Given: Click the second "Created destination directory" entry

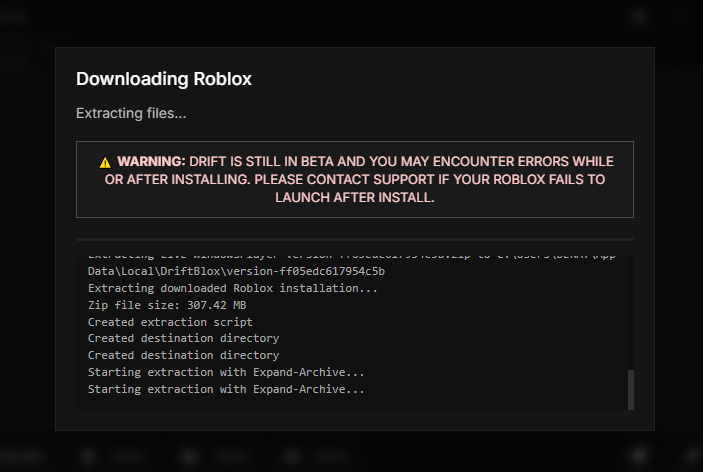Looking at the screenshot, I should click(183, 355).
